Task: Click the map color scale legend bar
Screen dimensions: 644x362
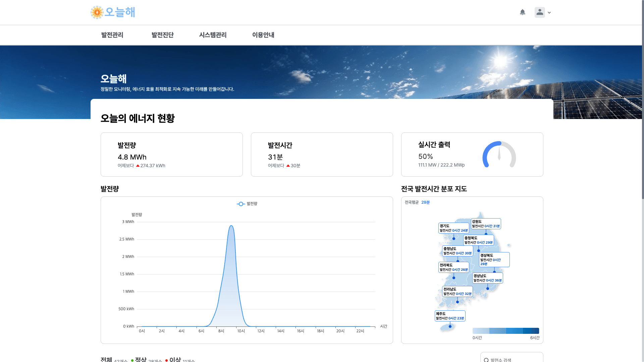Action: tap(505, 331)
